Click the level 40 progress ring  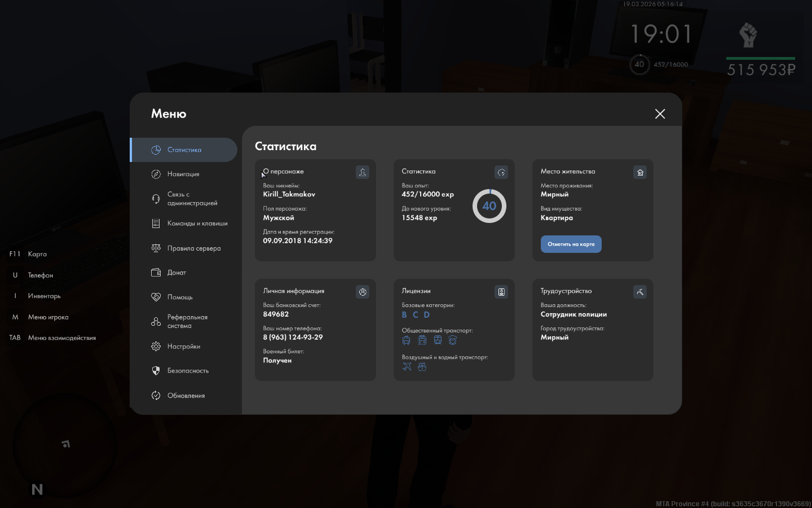click(x=489, y=206)
